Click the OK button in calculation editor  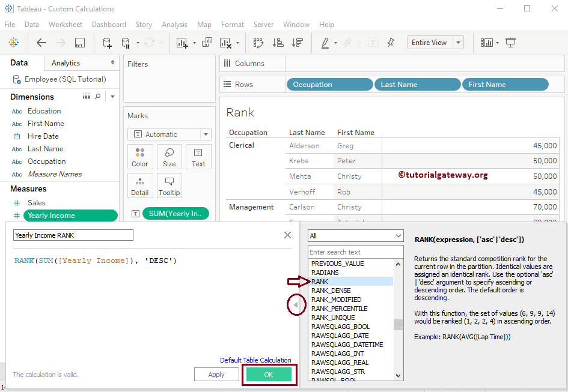269,374
